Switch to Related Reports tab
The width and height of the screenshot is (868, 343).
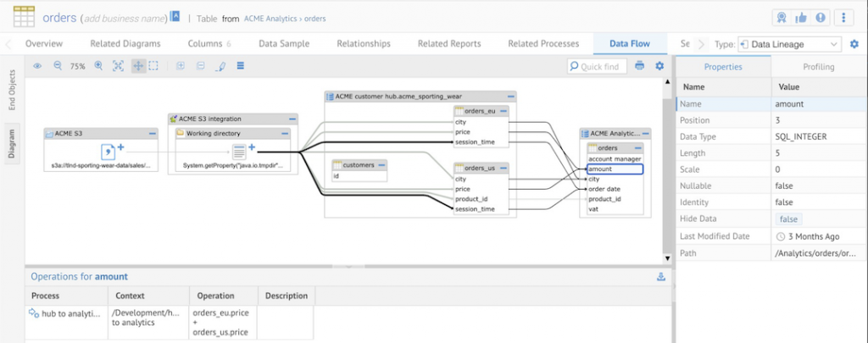[449, 44]
